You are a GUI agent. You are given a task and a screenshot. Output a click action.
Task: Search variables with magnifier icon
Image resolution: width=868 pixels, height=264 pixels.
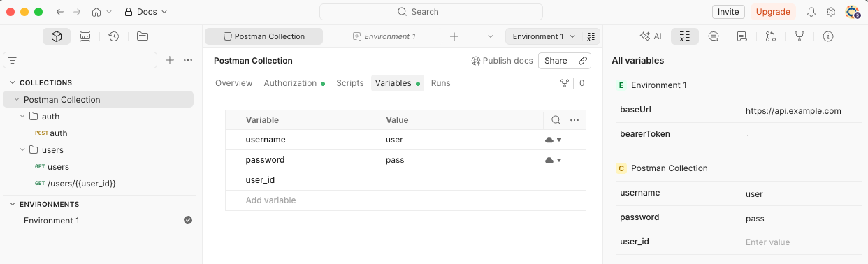coord(556,120)
